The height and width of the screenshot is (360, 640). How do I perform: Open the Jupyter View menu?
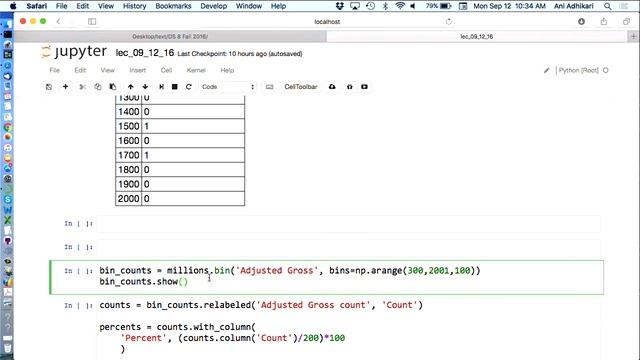point(107,70)
